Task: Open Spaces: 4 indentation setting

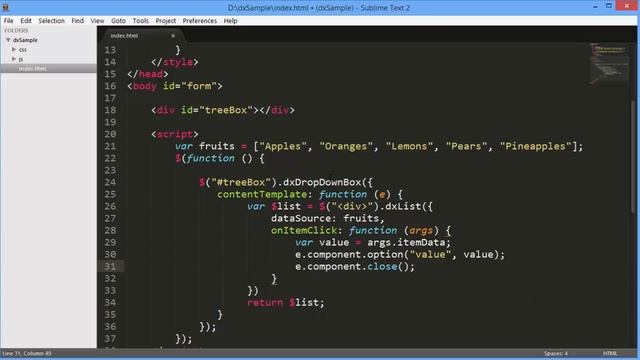Action: 556,353
